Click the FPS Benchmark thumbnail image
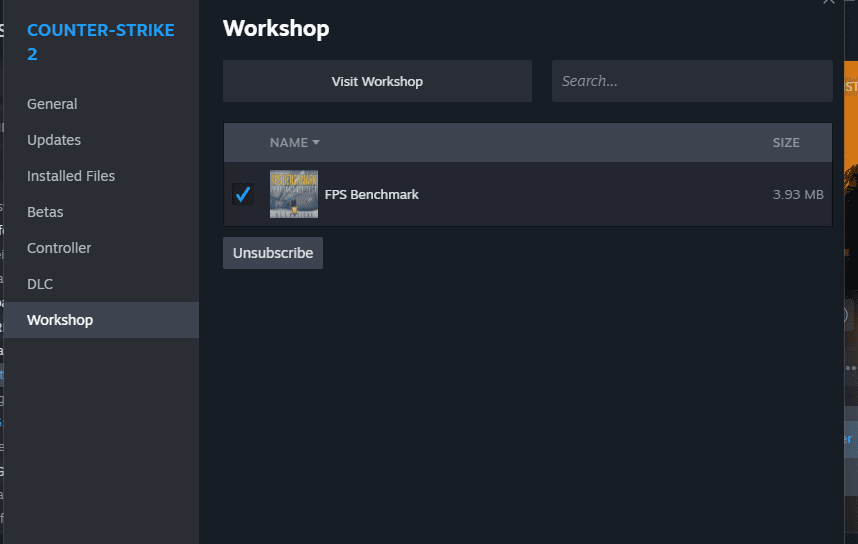Screen dimensions: 858x544 [x=294, y=194]
